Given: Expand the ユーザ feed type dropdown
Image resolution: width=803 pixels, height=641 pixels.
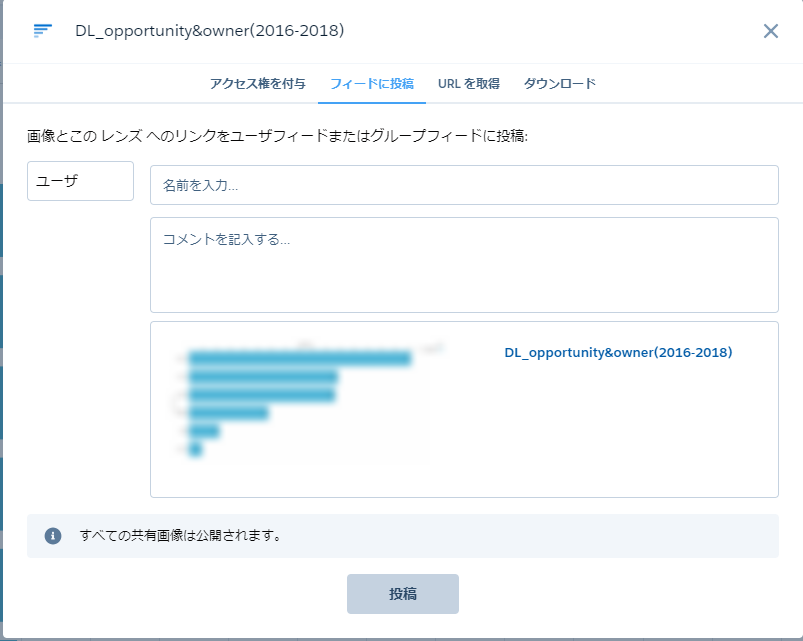Looking at the screenshot, I should 80,181.
